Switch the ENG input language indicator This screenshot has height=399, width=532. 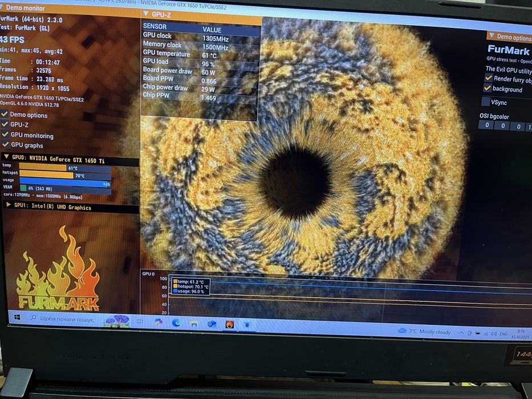(x=503, y=334)
